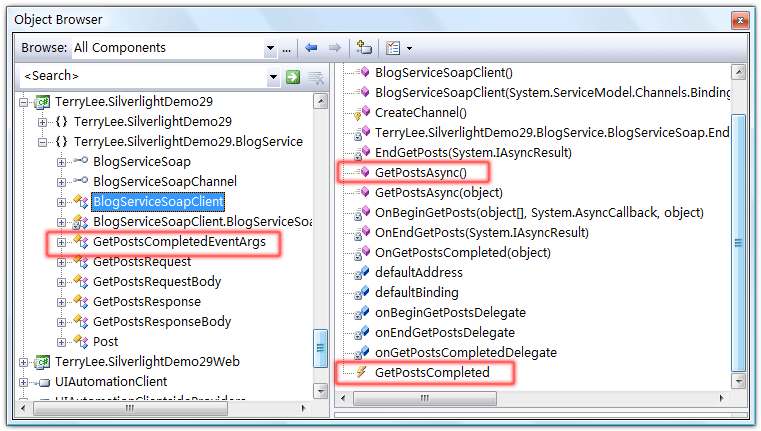Click Add to References toolbar icon
This screenshot has width=761, height=431.
(x=364, y=48)
